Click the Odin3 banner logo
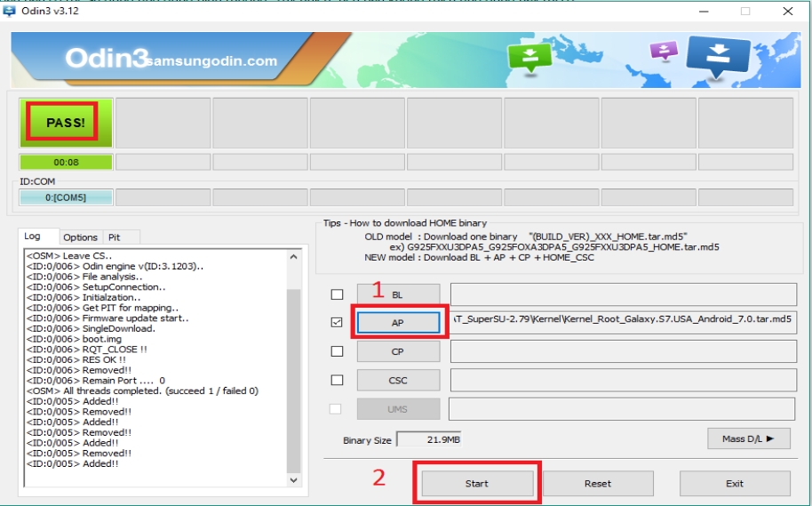 [107, 58]
